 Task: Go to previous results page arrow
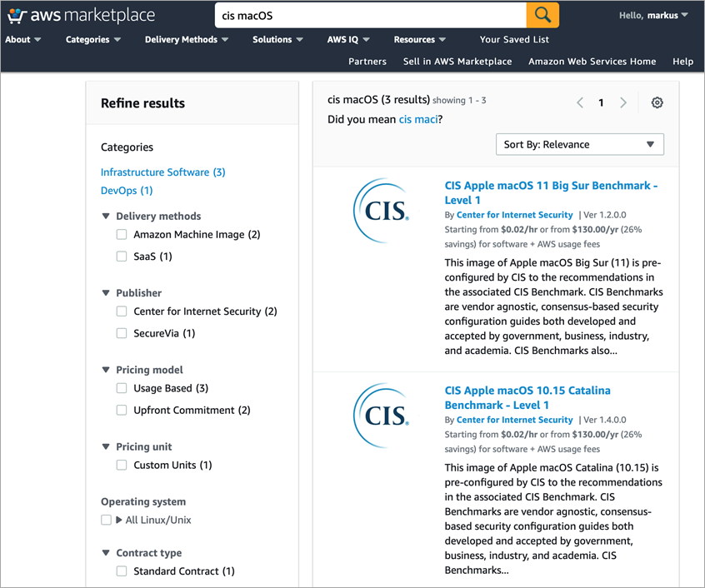pos(580,102)
